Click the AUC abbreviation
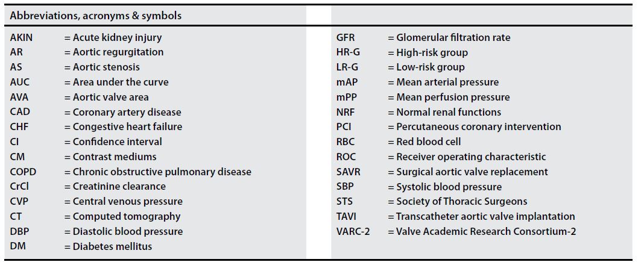Screen dimensions: 644x262 click(x=20, y=82)
